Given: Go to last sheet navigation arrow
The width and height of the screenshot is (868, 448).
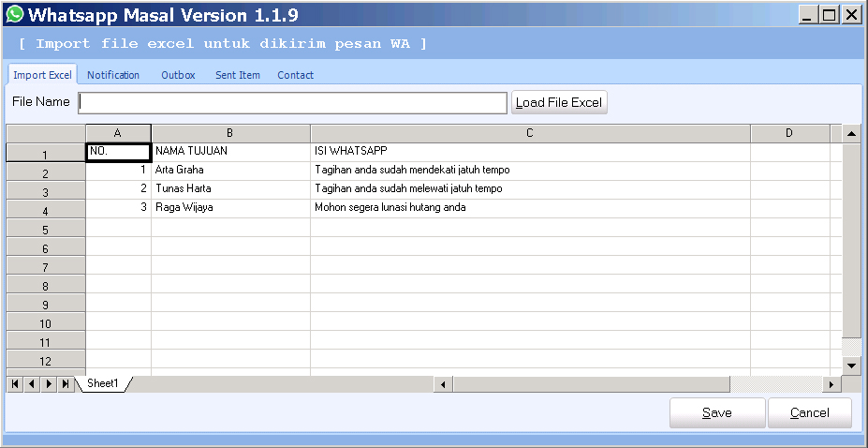Looking at the screenshot, I should [66, 383].
